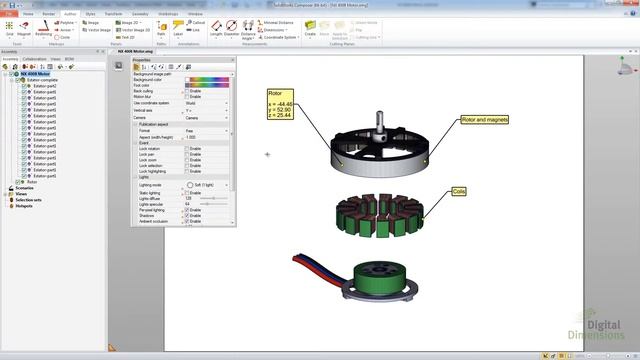
Task: Switch to Collaboration panel tab
Action: point(34,59)
